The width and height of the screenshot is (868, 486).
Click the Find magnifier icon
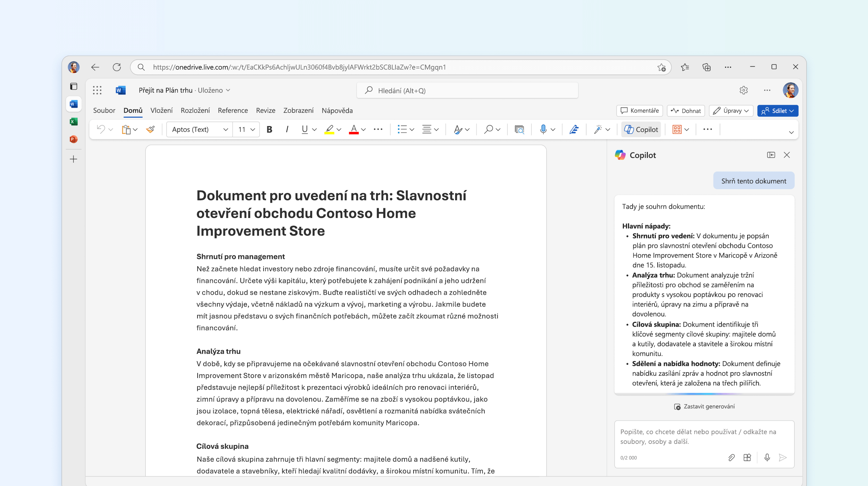tap(489, 129)
